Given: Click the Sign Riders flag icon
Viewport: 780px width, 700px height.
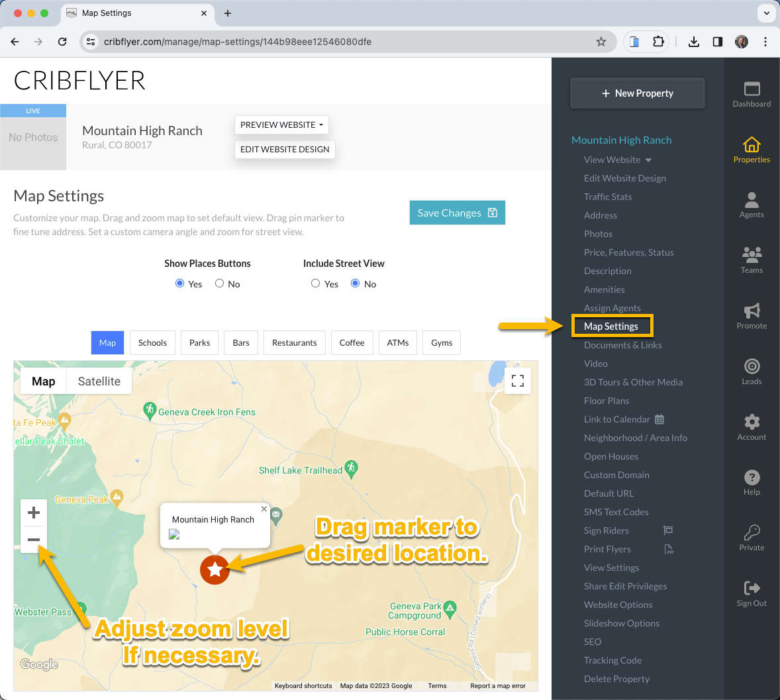Looking at the screenshot, I should tap(668, 530).
